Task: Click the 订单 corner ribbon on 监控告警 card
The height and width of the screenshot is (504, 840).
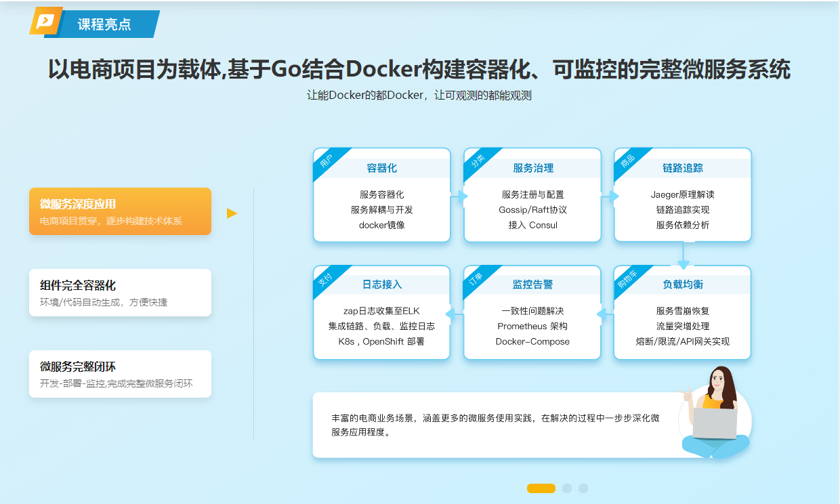Action: tap(476, 278)
